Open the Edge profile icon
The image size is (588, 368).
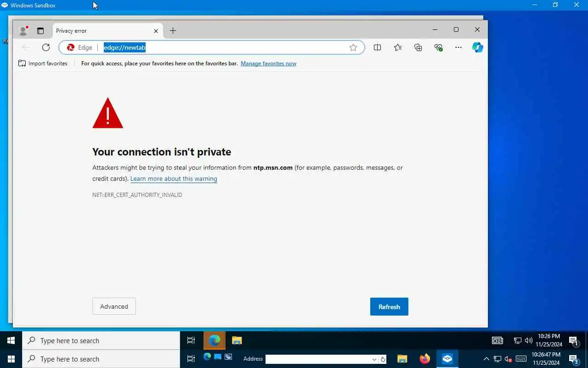pyautogui.click(x=23, y=31)
